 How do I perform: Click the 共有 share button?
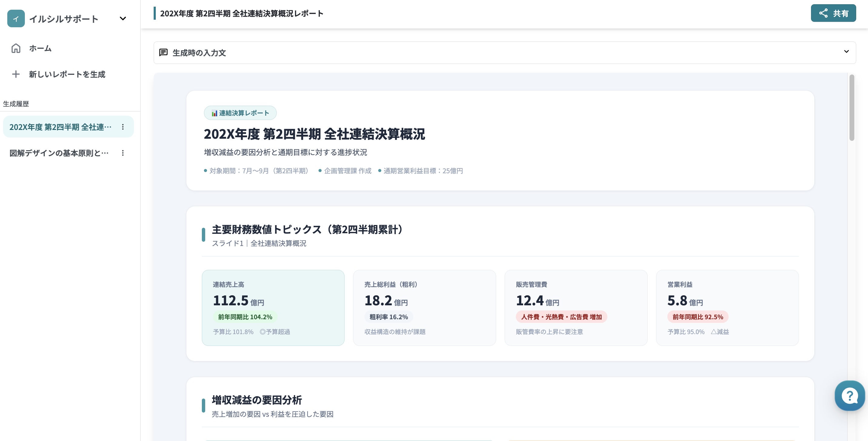click(833, 13)
